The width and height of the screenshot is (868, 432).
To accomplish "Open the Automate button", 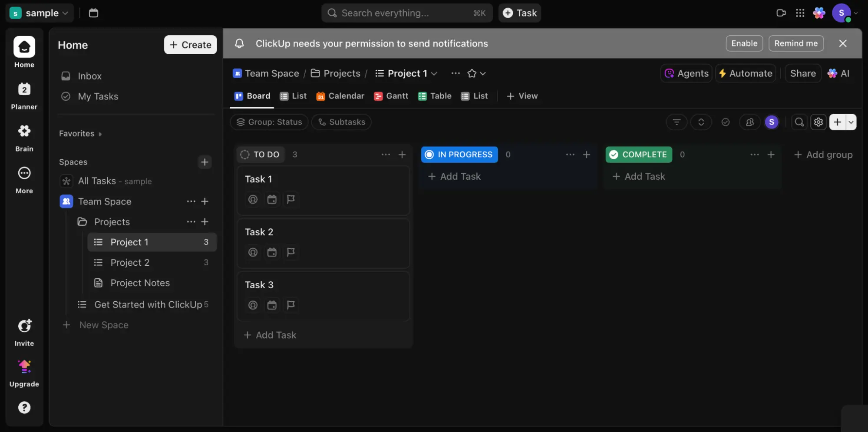I will pyautogui.click(x=745, y=73).
